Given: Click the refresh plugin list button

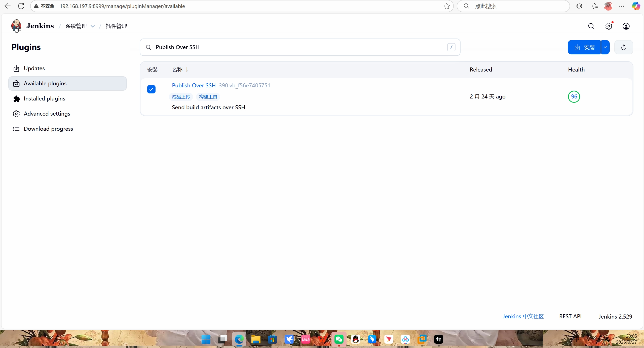Looking at the screenshot, I should point(623,47).
